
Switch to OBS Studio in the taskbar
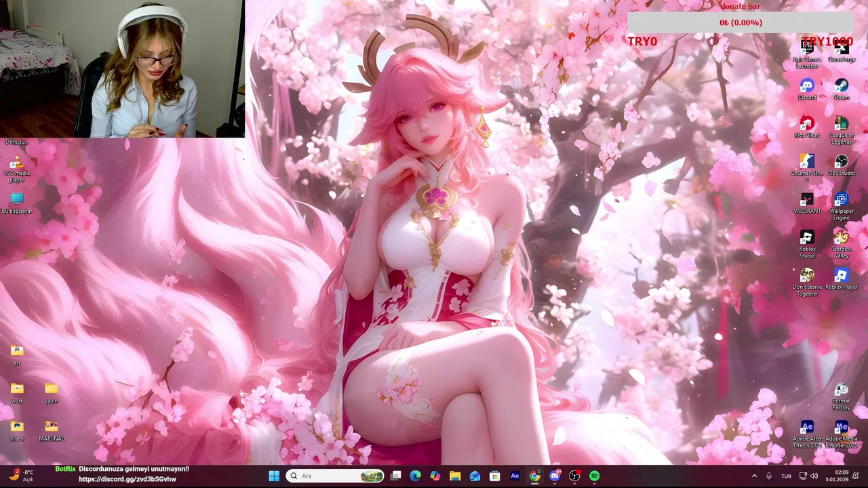[574, 476]
